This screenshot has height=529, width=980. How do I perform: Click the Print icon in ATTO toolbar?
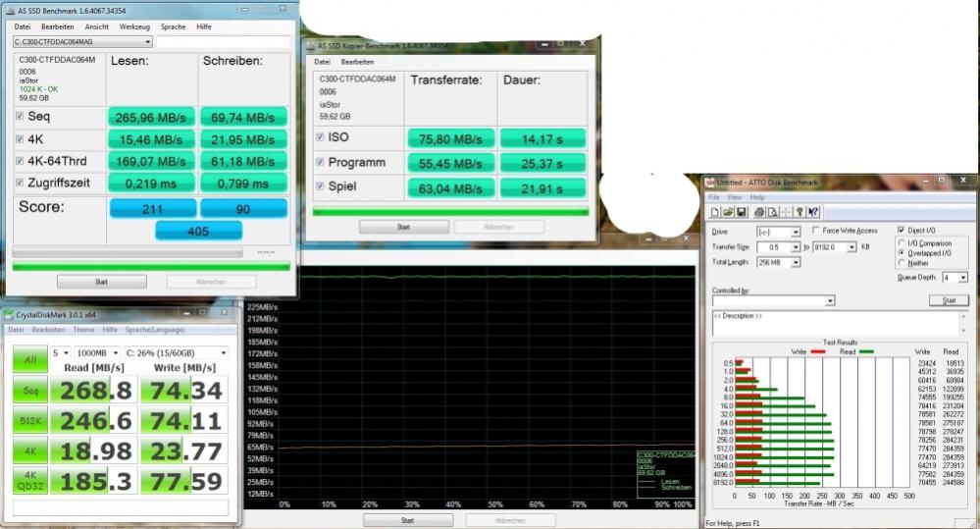(758, 213)
